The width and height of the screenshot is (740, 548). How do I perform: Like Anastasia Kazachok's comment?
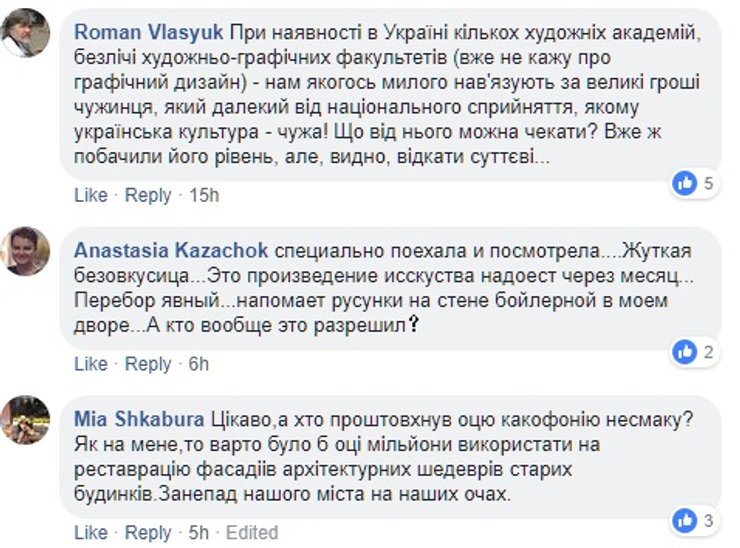point(90,364)
